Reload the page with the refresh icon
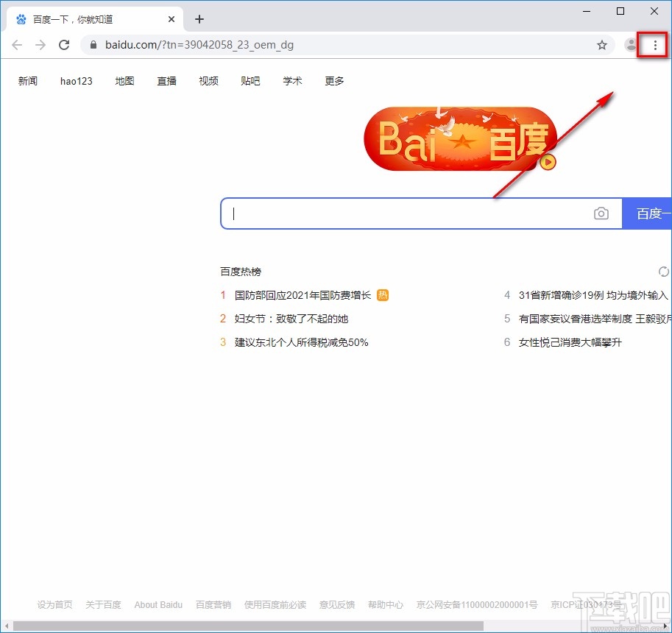672x633 pixels. 64,44
